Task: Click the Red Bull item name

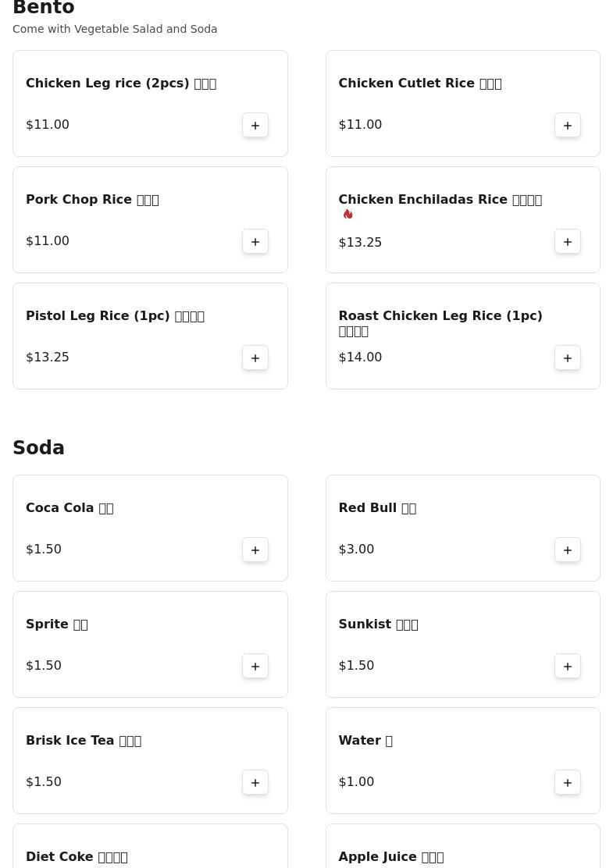Action: [x=376, y=508]
